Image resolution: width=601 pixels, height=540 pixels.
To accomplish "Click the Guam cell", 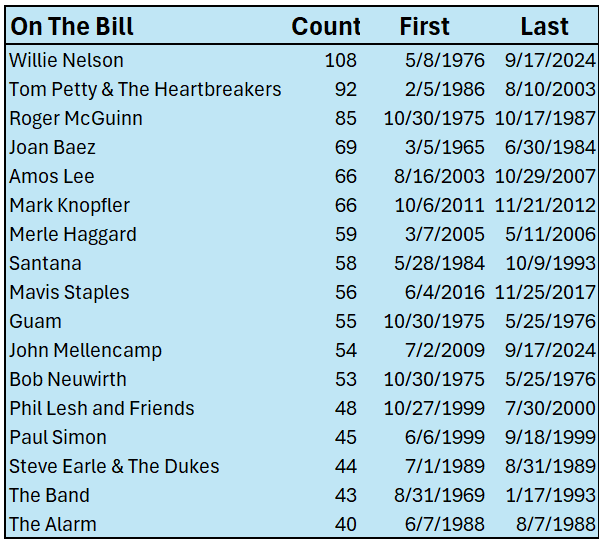I will pyautogui.click(x=35, y=321).
